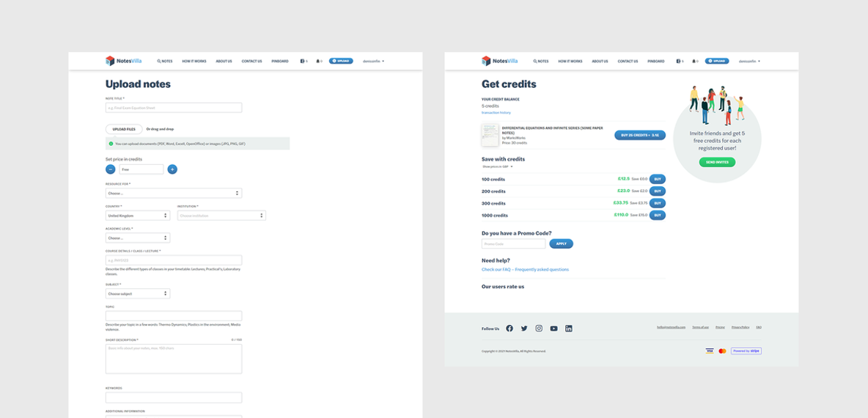
Task: Click NotesVilla logo on the Get credits page
Action: click(499, 61)
